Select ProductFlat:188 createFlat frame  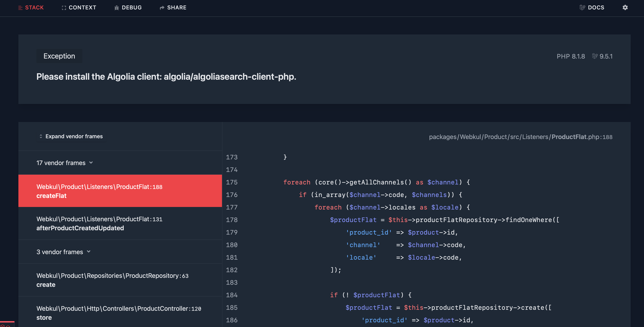[x=120, y=191]
